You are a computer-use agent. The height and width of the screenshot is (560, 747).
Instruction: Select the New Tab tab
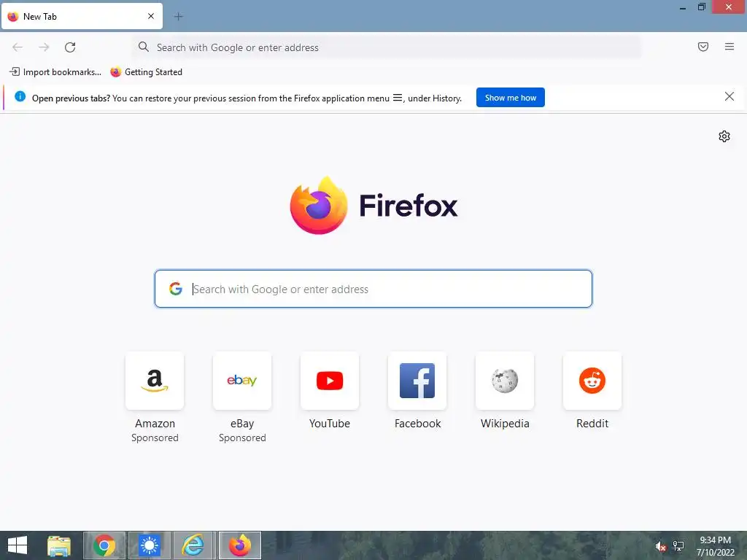(x=82, y=16)
